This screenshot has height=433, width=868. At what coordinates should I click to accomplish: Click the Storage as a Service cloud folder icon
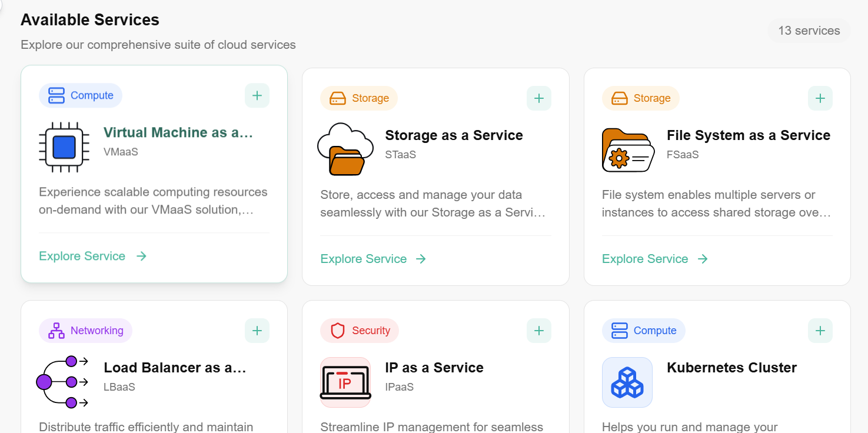coord(345,149)
